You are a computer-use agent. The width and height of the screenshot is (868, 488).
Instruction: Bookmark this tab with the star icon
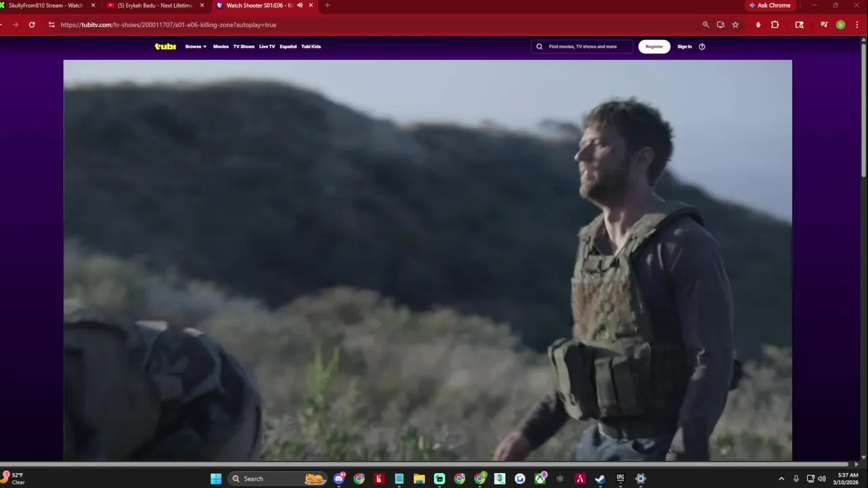pyautogui.click(x=735, y=24)
